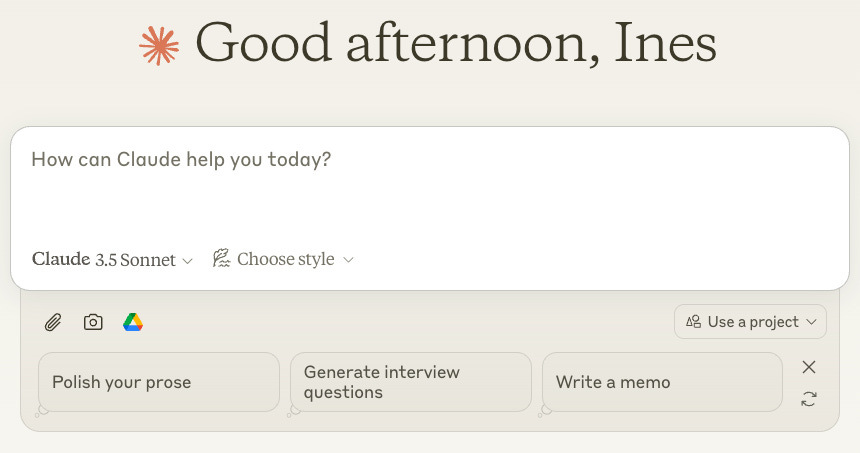
Task: Select the Write a memo suggestion
Action: tap(662, 382)
